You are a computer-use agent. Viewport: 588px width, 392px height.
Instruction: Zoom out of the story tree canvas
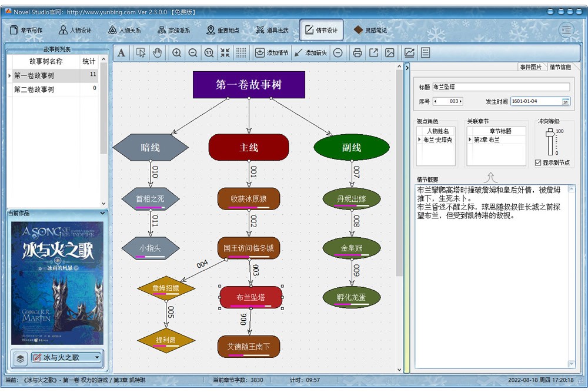tap(193, 53)
